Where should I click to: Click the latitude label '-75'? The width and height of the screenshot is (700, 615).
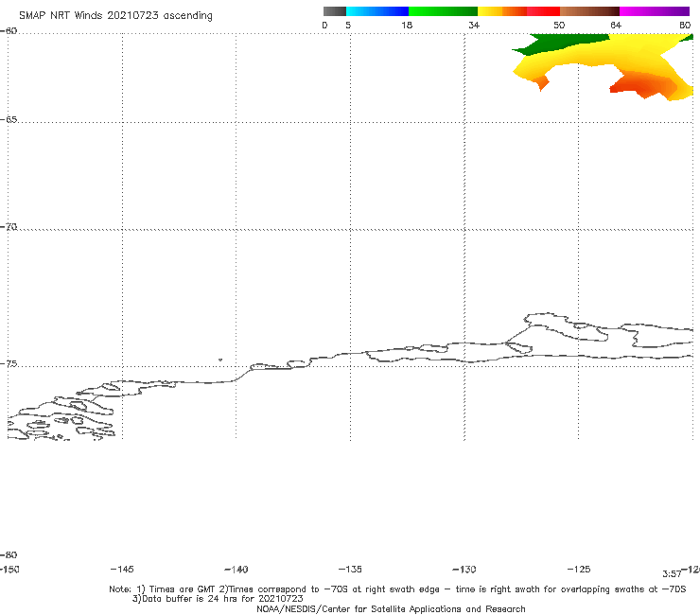9,364
